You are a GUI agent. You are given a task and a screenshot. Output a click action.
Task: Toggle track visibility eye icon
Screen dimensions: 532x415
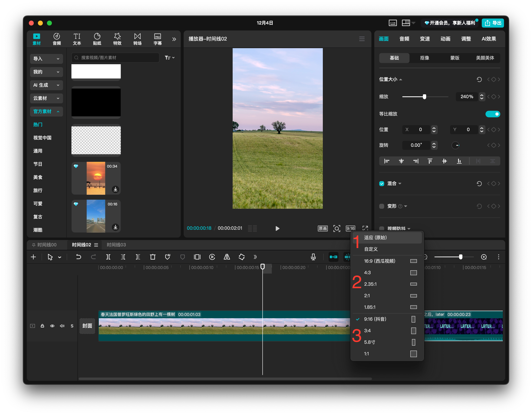pyautogui.click(x=52, y=326)
